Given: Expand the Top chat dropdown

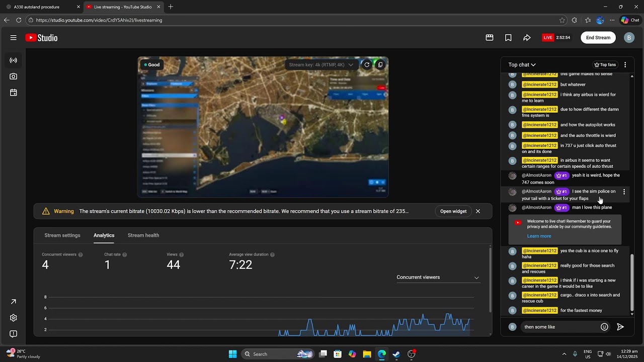Looking at the screenshot, I should 522,65.
